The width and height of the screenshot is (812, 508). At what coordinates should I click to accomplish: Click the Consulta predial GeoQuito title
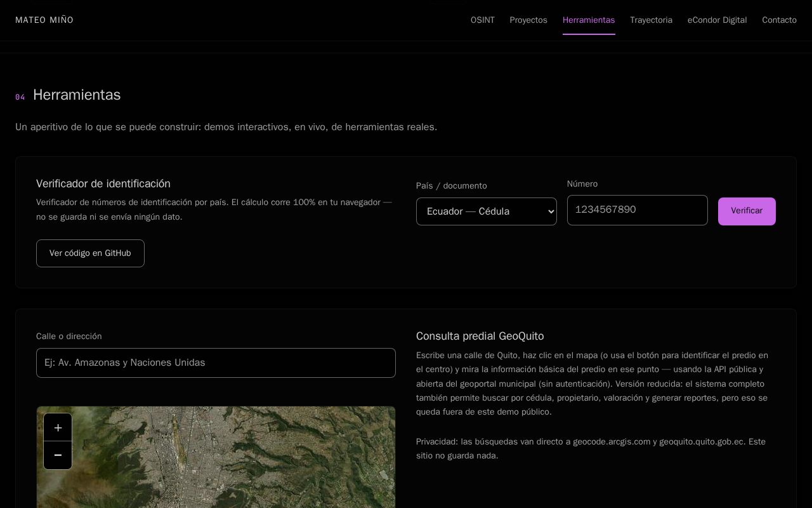pyautogui.click(x=480, y=336)
